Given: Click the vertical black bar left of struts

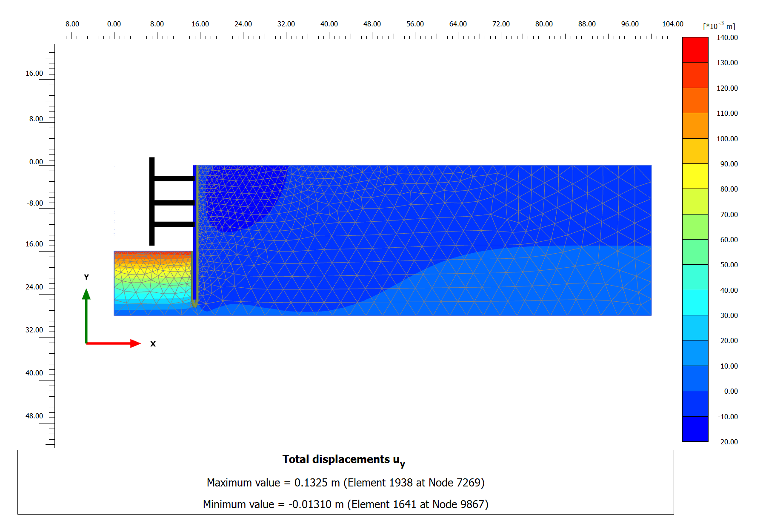Looking at the screenshot, I should pos(152,201).
